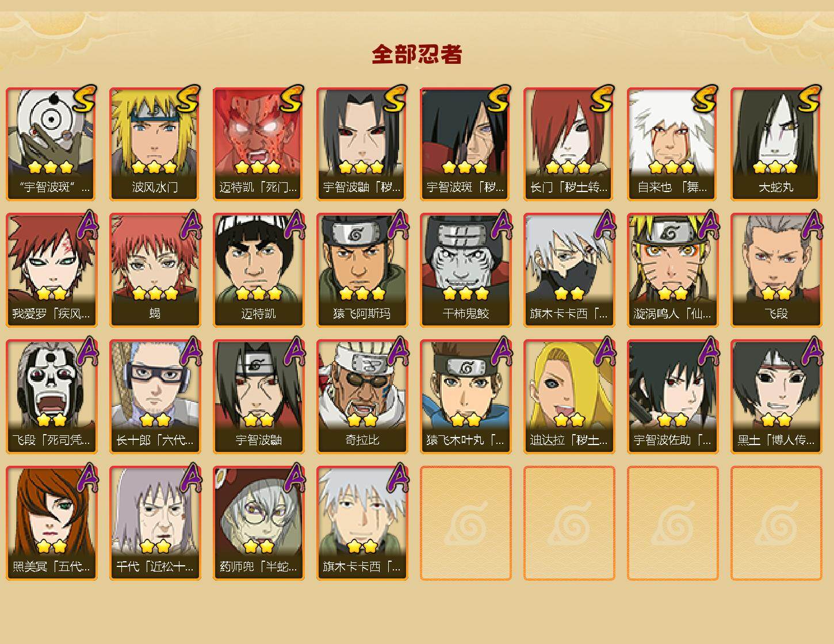The width and height of the screenshot is (834, 644).
Task: Choose the 黑土 ninja card
Action: [x=776, y=397]
